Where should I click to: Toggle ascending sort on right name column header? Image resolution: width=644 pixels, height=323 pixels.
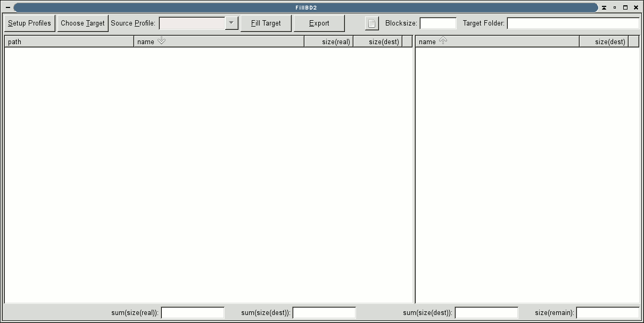[443, 41]
